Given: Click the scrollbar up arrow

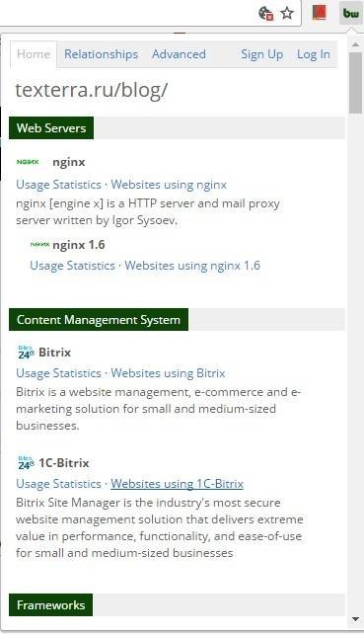Looking at the screenshot, I should (x=355, y=44).
